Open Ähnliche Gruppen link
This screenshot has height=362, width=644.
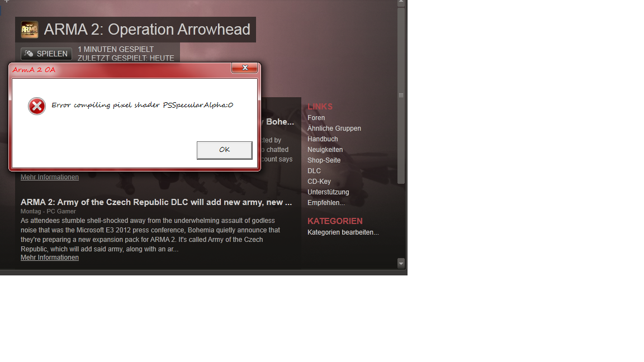tap(334, 128)
